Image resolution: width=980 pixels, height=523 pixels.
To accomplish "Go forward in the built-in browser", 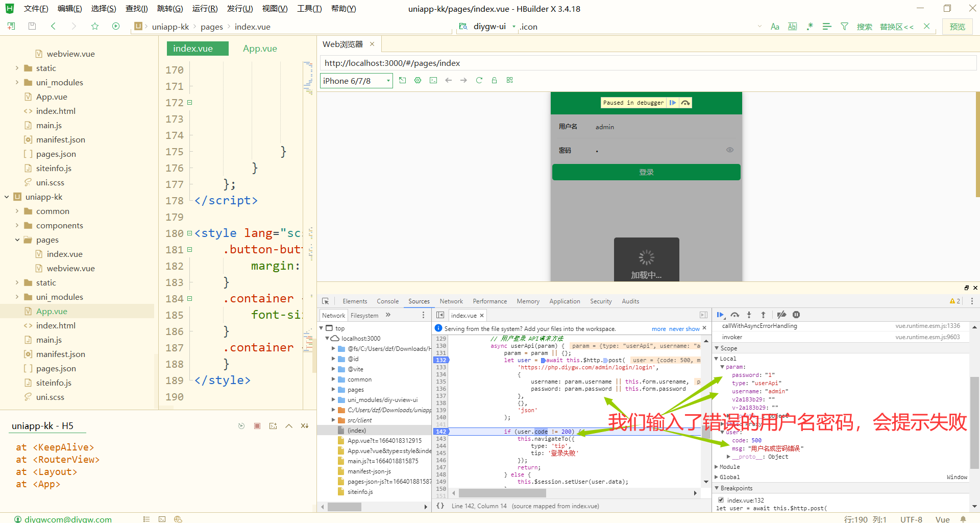I will pyautogui.click(x=463, y=80).
